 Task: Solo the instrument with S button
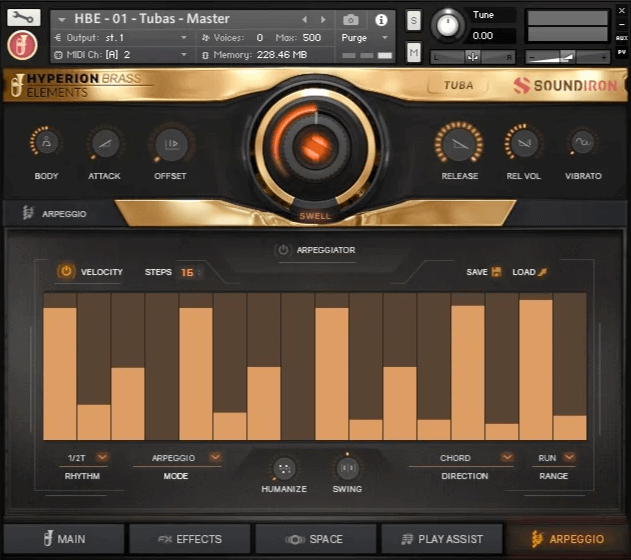414,20
